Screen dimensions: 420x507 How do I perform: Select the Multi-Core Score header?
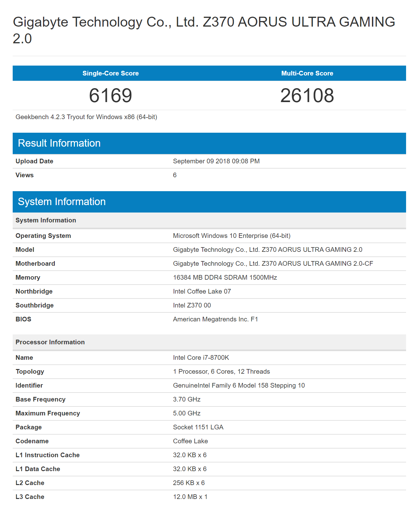tap(307, 73)
